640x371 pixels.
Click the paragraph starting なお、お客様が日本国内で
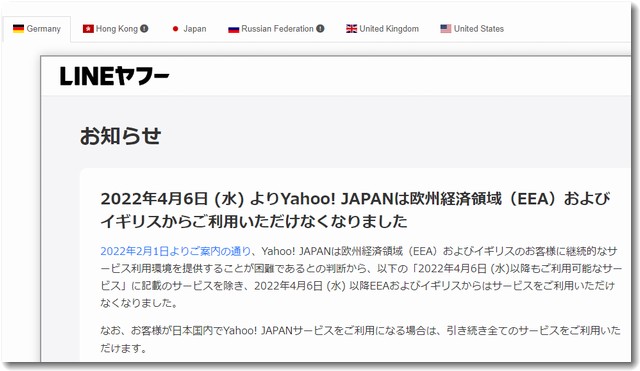360,339
